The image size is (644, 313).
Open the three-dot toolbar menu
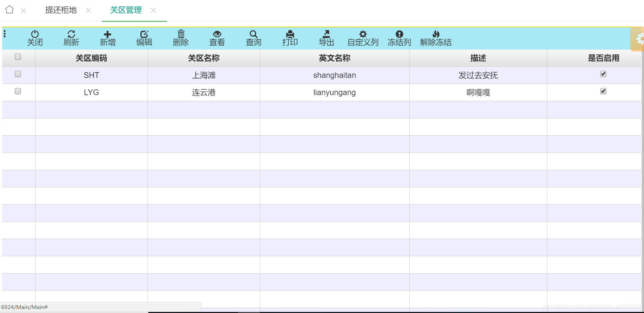click(x=5, y=34)
